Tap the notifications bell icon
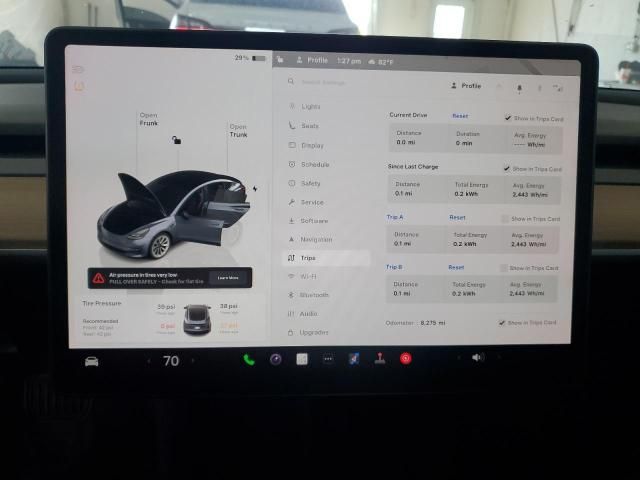This screenshot has width=640, height=480. click(x=518, y=87)
